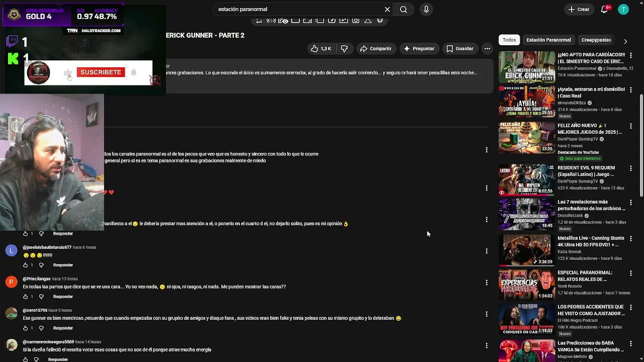
Task: Like the video with 1,3 K likes
Action: 321,48
